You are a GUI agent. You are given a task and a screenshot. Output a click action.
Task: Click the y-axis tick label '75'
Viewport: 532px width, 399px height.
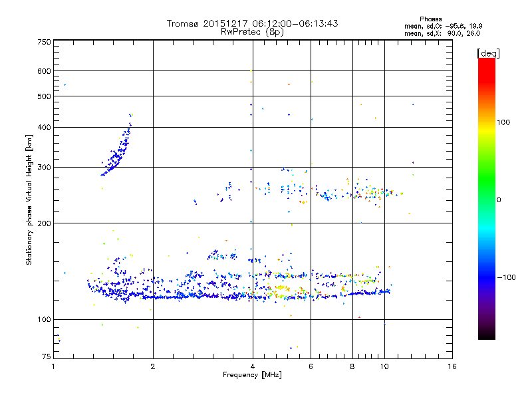pos(47,356)
